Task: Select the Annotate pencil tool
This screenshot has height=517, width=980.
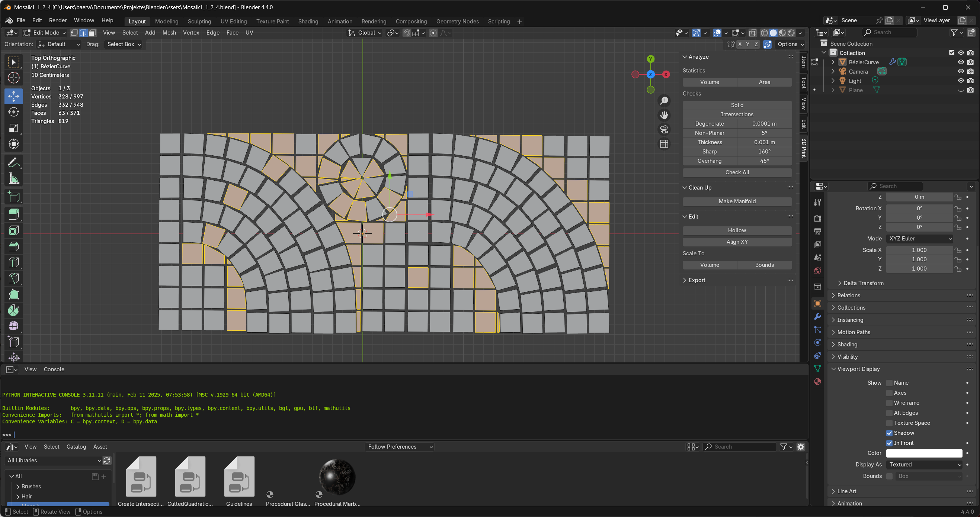Action: [14, 163]
